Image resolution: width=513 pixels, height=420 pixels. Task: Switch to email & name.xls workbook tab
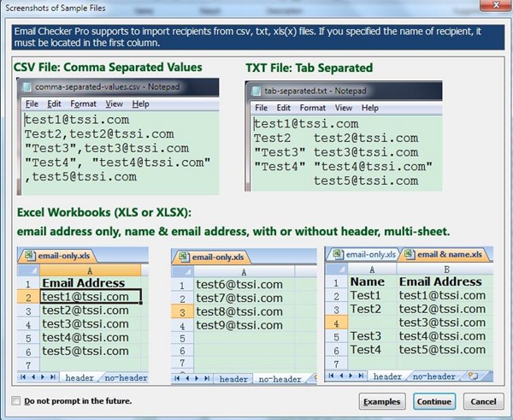tap(442, 254)
